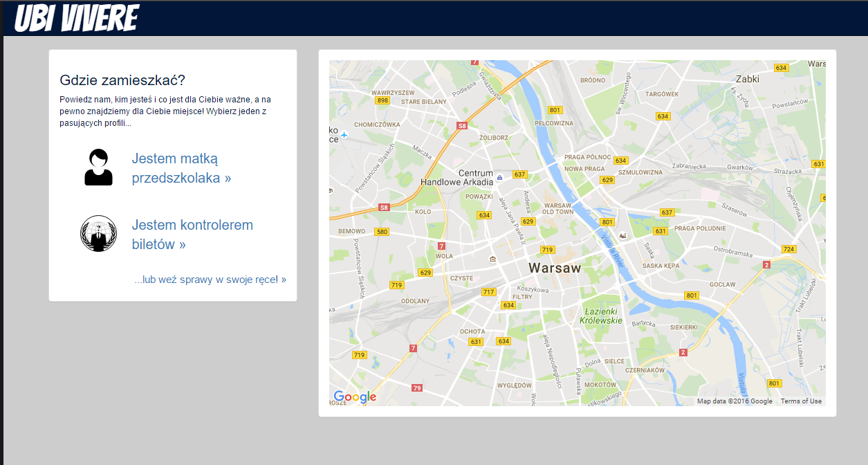Open the "Jestem kontrolerem biletów" profile link
The width and height of the screenshot is (868, 465).
point(192,235)
